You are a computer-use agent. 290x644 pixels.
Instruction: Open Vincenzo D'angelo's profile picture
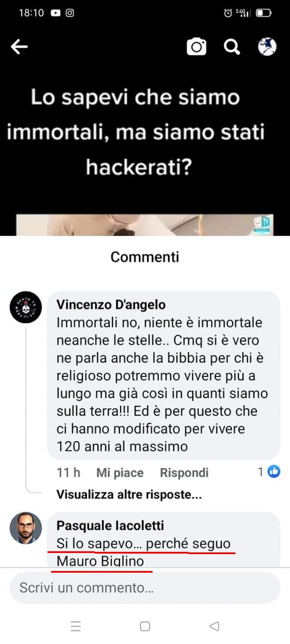[26, 307]
